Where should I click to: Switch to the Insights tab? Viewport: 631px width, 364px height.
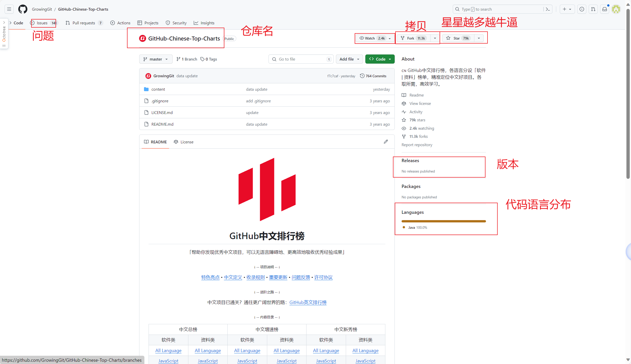coord(204,23)
